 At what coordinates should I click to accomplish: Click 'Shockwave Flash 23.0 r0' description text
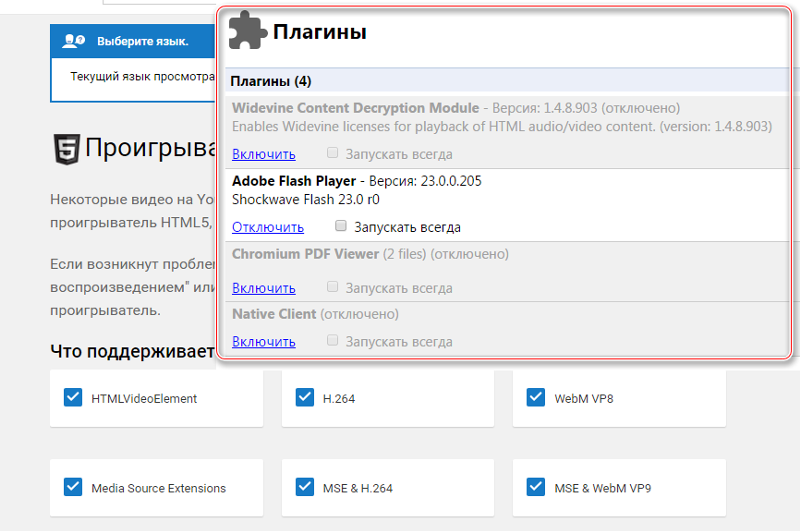[x=306, y=199]
